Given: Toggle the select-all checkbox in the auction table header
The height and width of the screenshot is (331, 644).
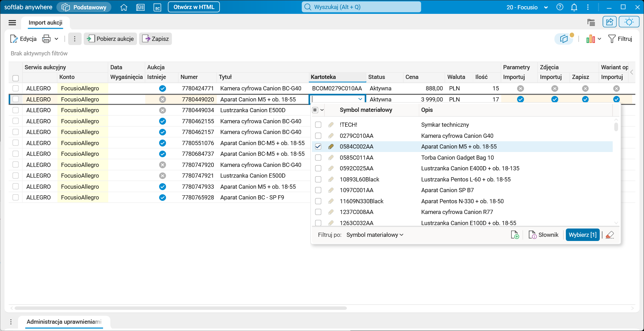Looking at the screenshot, I should click(16, 78).
